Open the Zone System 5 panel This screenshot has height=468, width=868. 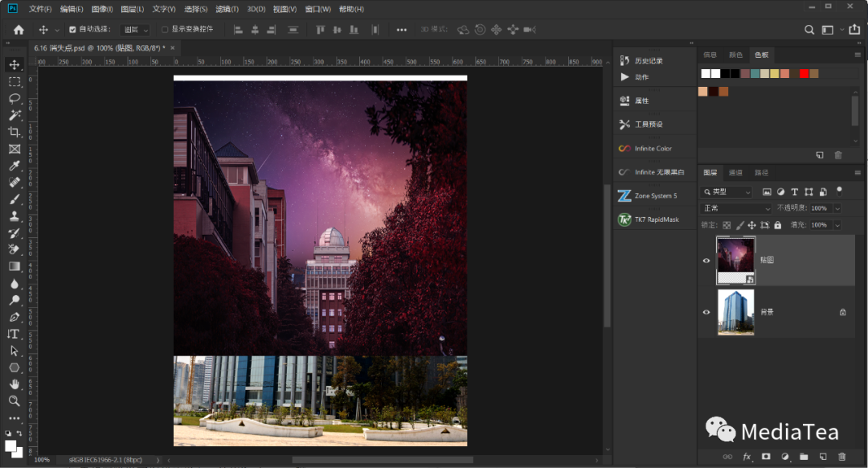654,195
